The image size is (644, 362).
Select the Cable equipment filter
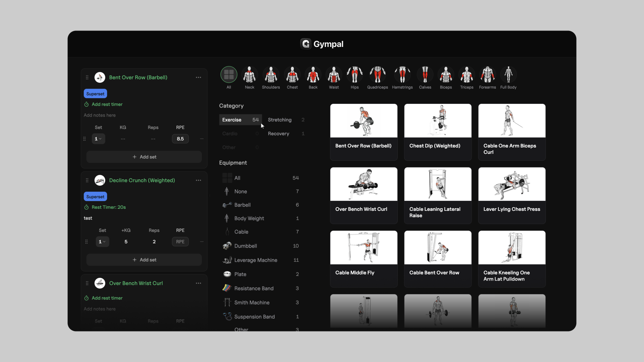tap(261, 232)
